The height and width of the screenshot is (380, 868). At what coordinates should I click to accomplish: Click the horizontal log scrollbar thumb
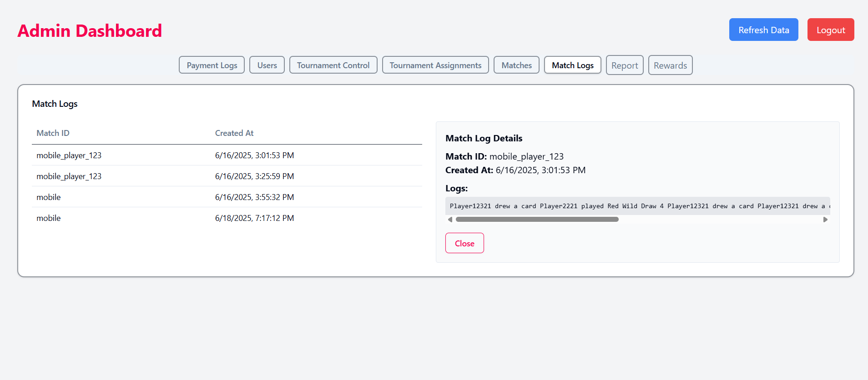tap(537, 220)
